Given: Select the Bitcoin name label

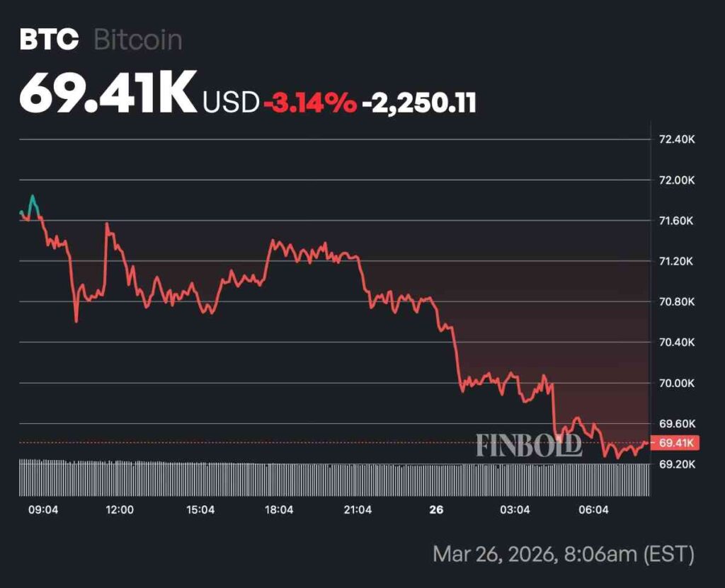Looking at the screenshot, I should pos(138,40).
